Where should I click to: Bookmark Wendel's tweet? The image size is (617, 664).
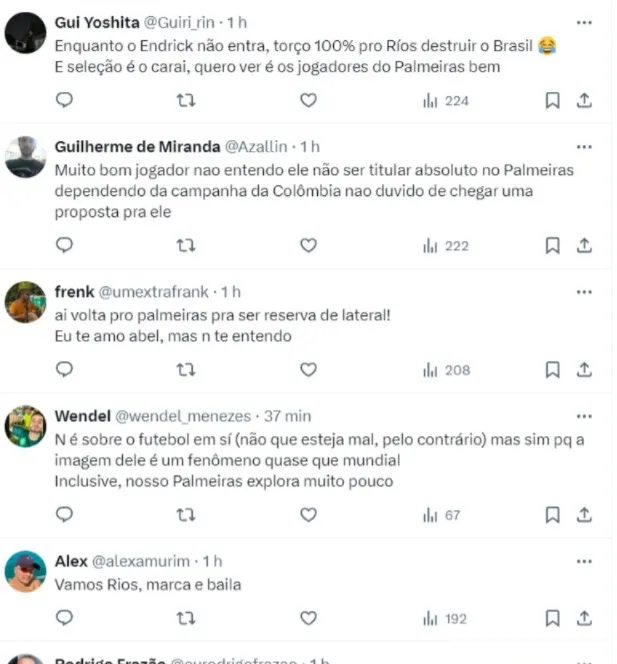(x=552, y=515)
